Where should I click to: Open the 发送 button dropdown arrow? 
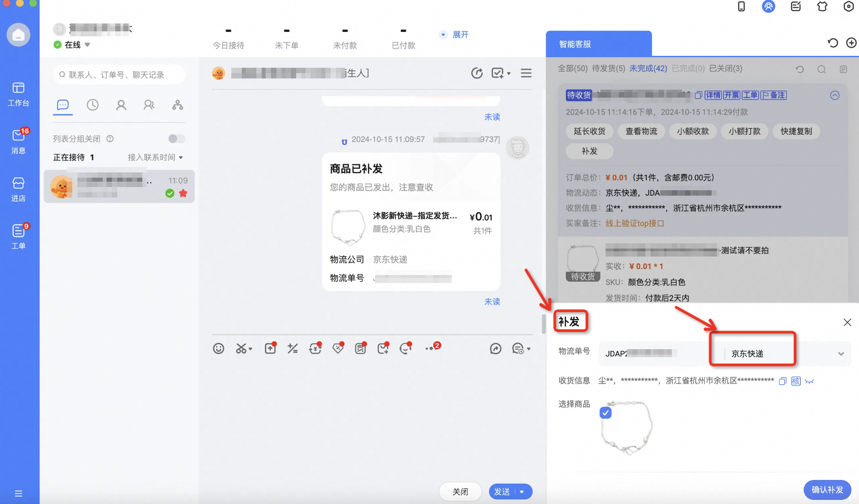pyautogui.click(x=522, y=492)
